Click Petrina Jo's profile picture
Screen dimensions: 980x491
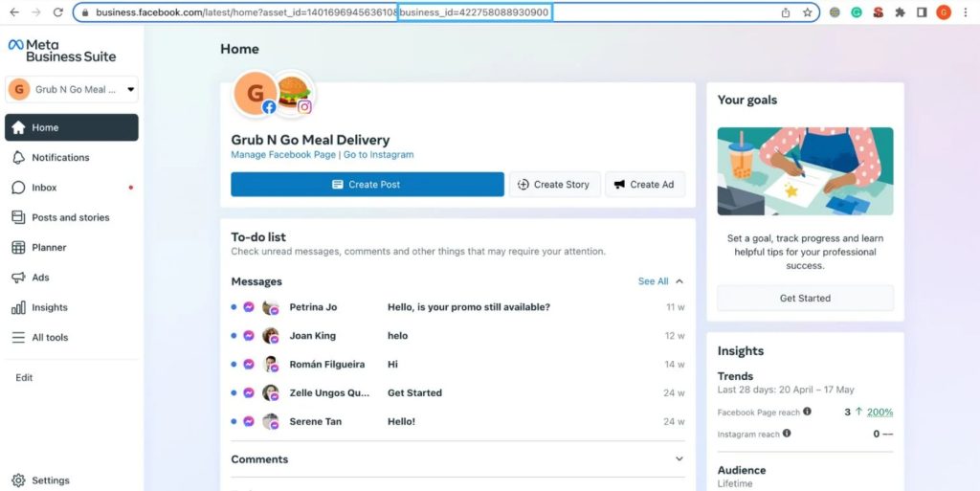pyautogui.click(x=271, y=307)
